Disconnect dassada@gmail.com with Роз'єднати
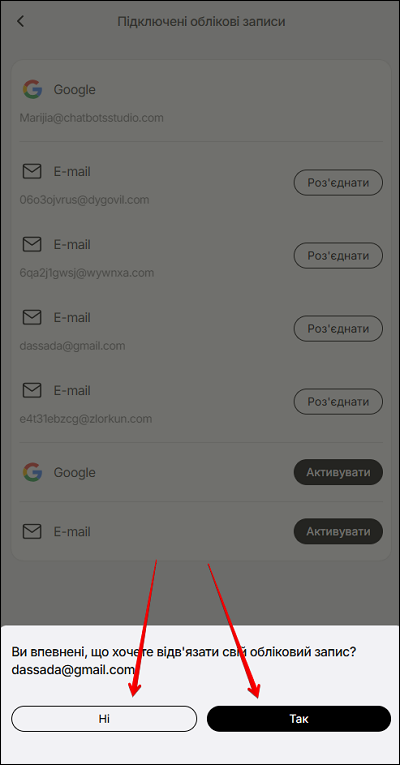 click(338, 328)
